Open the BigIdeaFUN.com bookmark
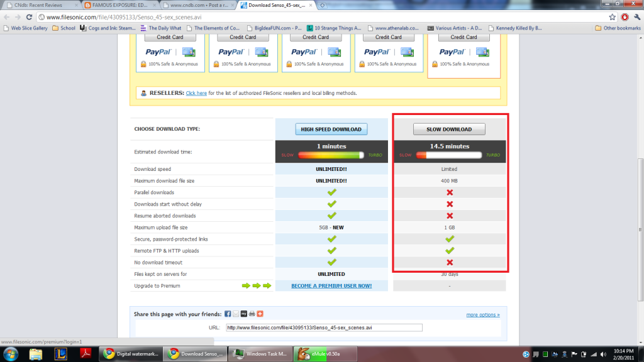This screenshot has width=644, height=362. point(274,28)
